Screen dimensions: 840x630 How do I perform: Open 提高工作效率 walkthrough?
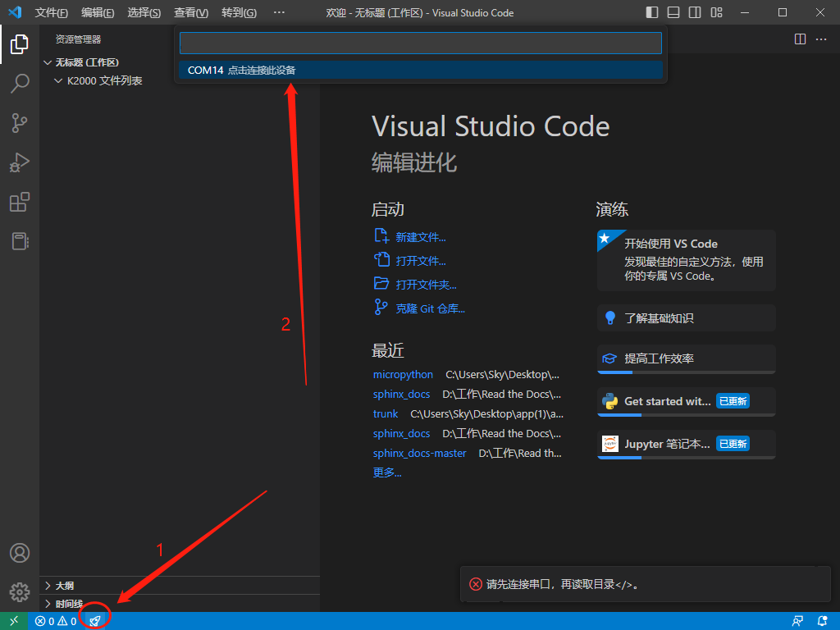coord(687,359)
